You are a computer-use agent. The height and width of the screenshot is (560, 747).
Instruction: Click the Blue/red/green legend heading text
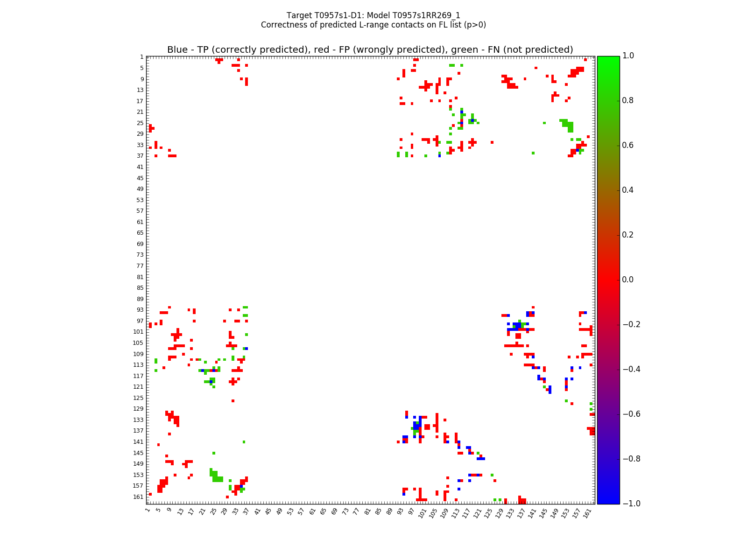pos(370,50)
